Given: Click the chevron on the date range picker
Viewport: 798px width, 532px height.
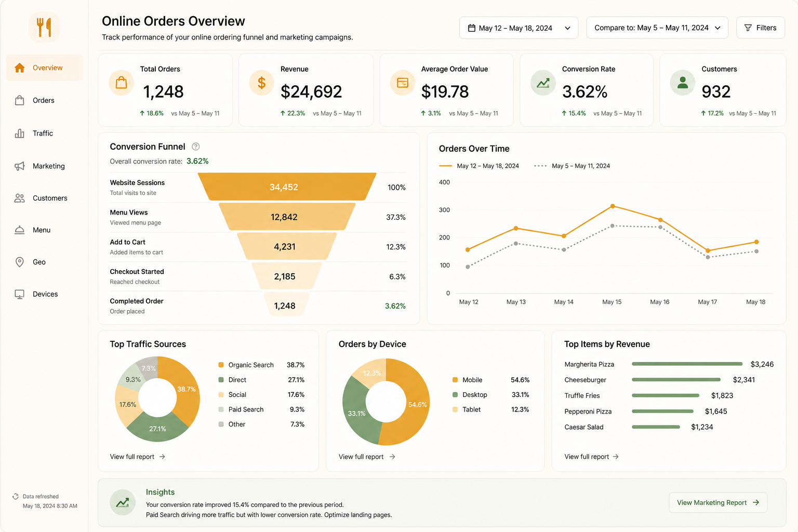Looking at the screenshot, I should [568, 28].
